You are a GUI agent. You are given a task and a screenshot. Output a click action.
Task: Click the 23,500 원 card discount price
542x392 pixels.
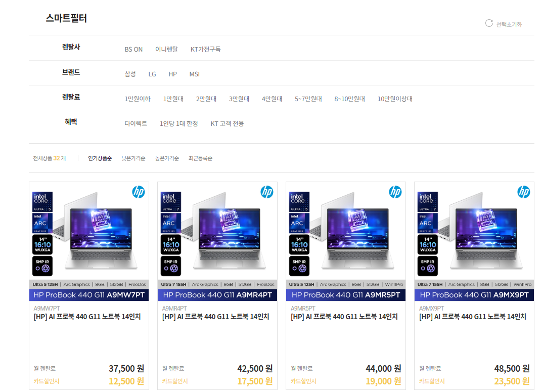(512, 381)
